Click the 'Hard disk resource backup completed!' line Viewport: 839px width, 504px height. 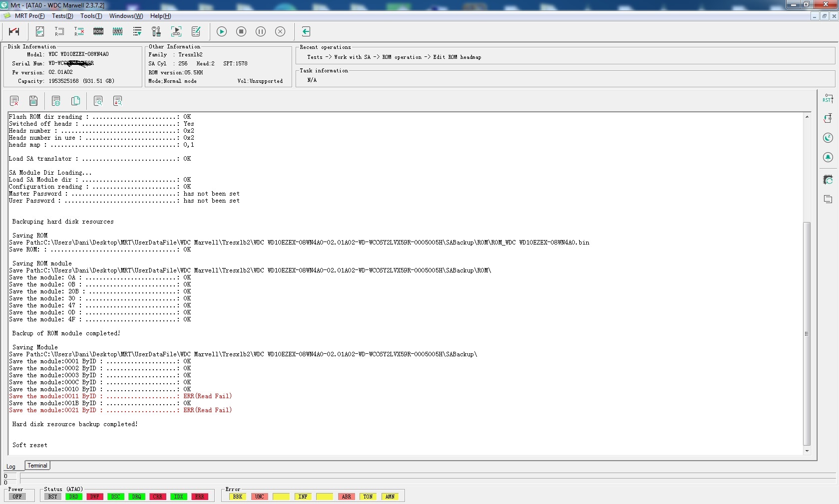(75, 424)
